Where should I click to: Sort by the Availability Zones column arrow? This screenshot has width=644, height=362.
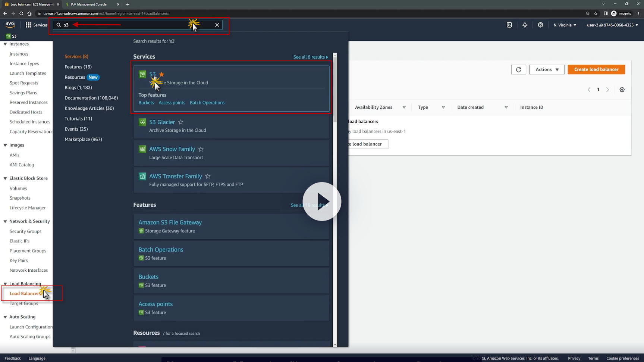404,107
